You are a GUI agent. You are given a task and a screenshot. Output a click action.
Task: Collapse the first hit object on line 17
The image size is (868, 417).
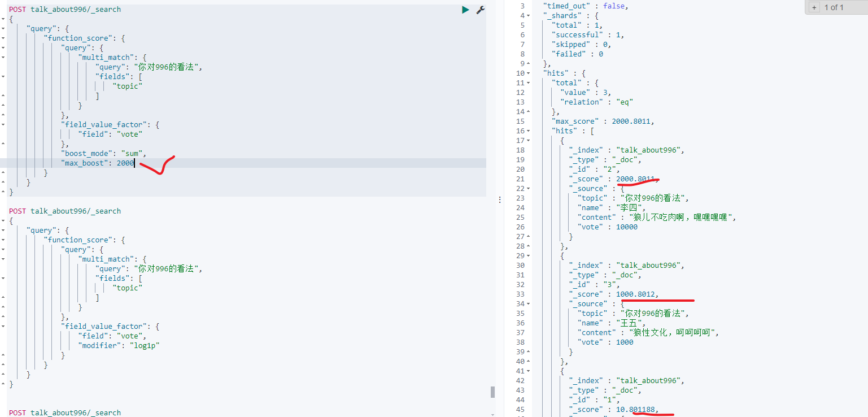[529, 141]
